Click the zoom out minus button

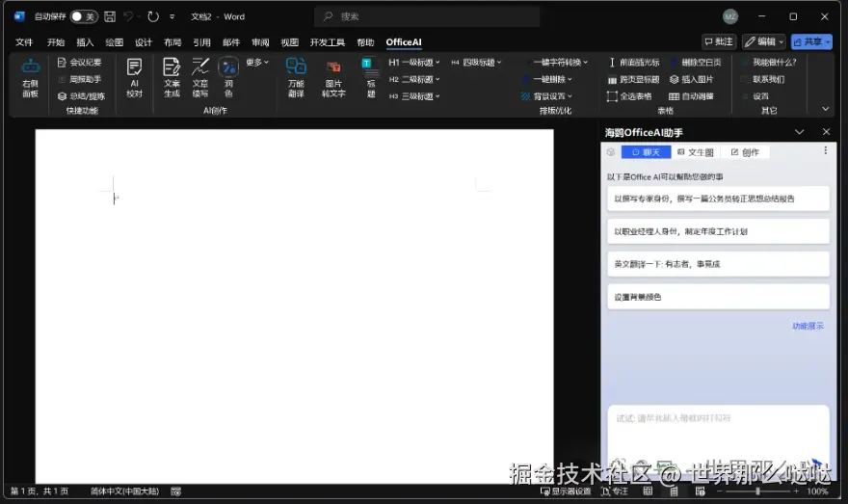tap(719, 491)
